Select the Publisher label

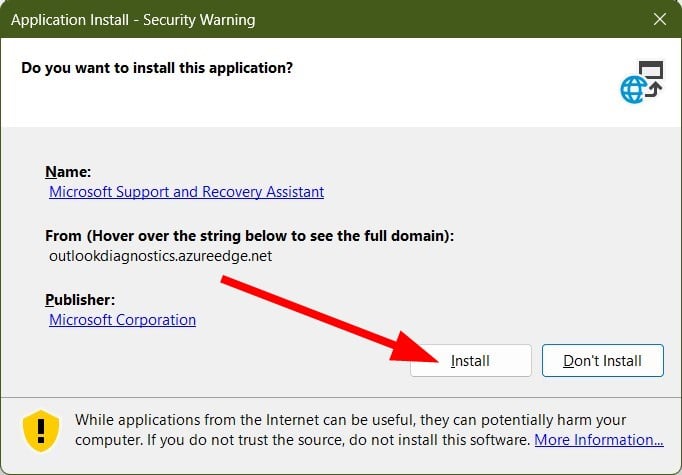[x=80, y=299]
